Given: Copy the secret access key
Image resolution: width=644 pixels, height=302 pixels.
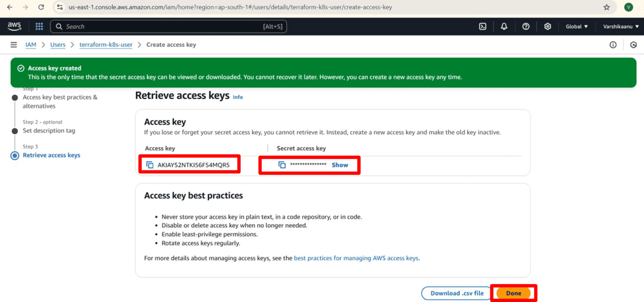Looking at the screenshot, I should (x=281, y=164).
